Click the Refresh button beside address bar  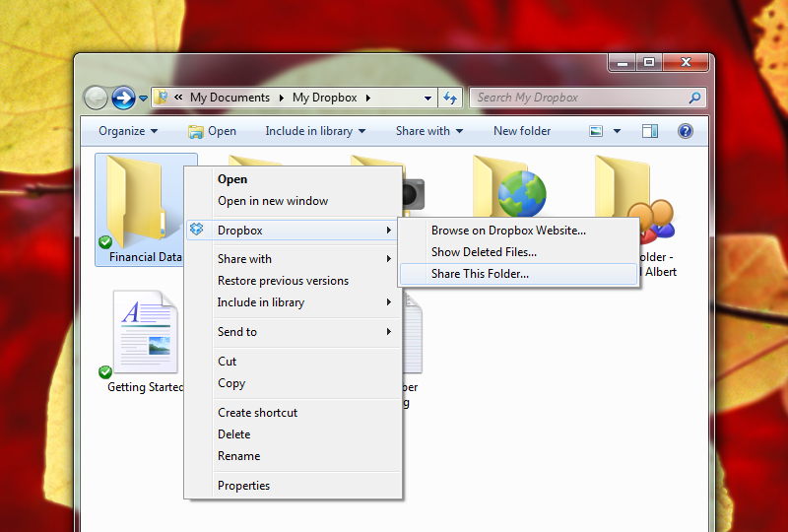point(450,98)
